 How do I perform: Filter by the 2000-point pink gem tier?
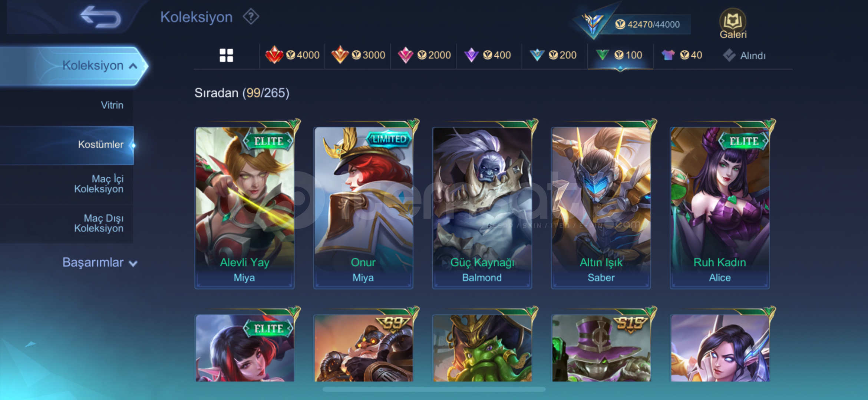[424, 55]
